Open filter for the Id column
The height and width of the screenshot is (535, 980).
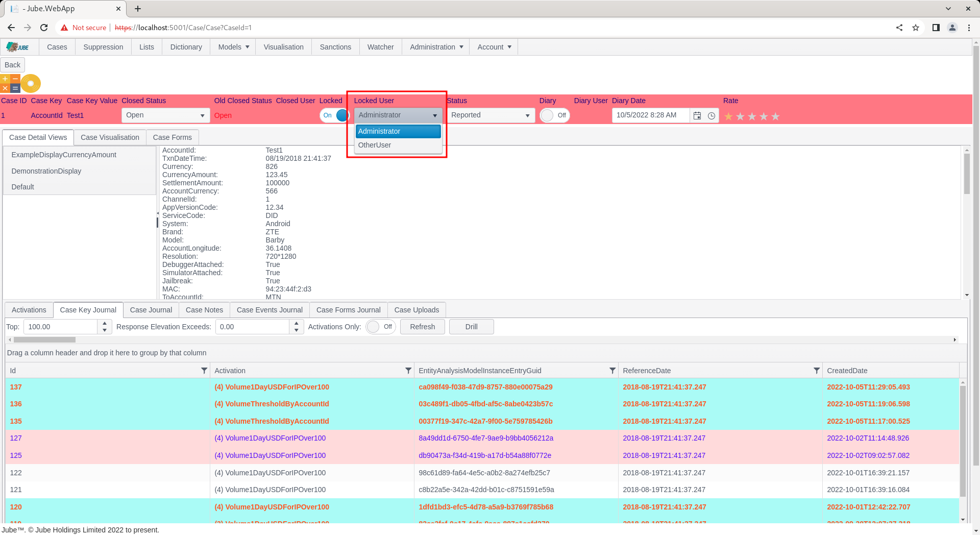204,371
